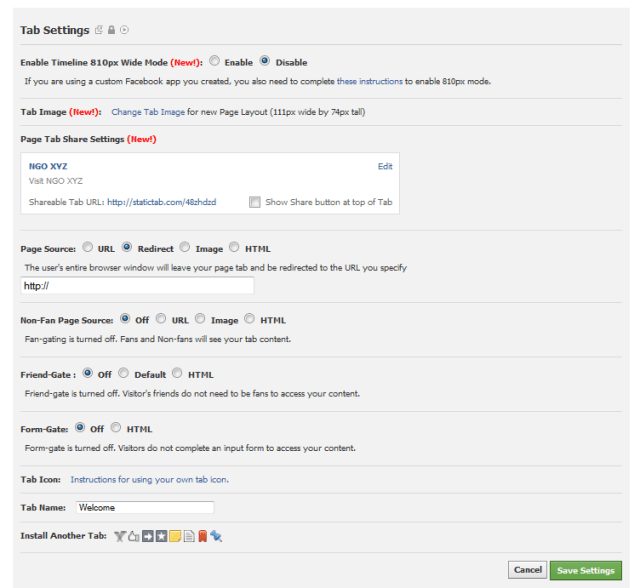Set Page Source to Redirect
This screenshot has height=588, width=640.
[127, 247]
